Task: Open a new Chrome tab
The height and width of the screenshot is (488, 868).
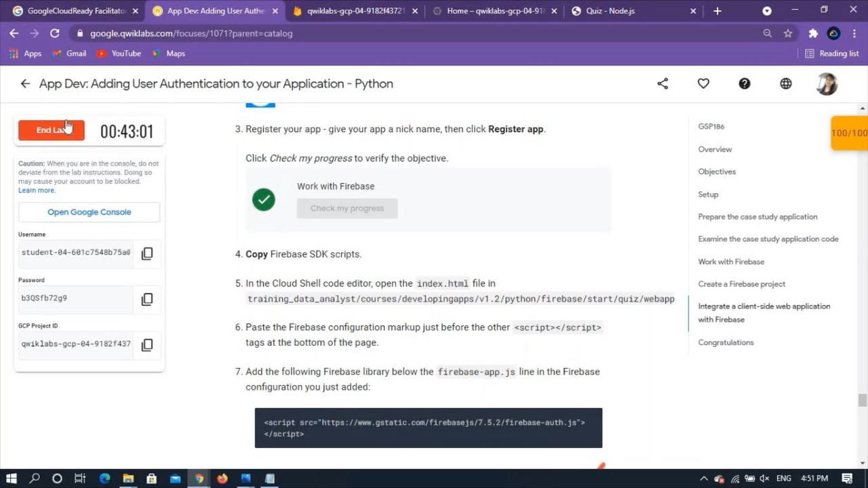Action: click(717, 11)
